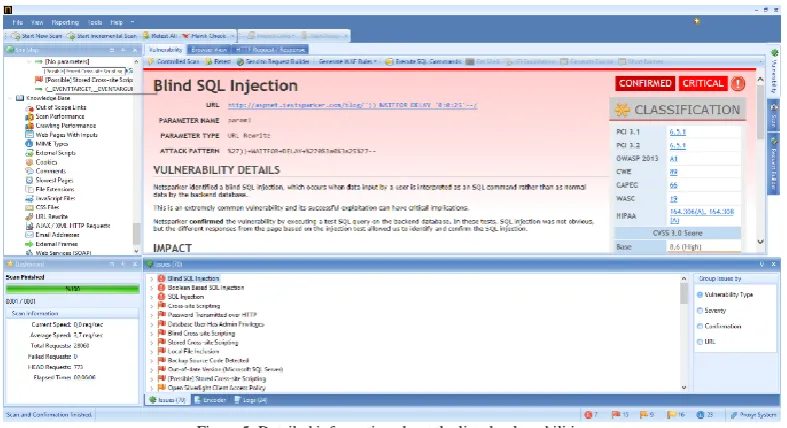
Task: Click the Classification star icon
Action: [622, 110]
